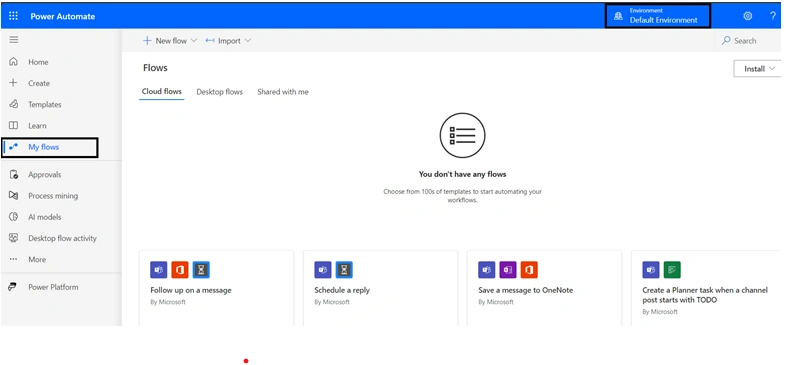The width and height of the screenshot is (786, 365).
Task: Open the Default Environment picker
Action: (x=657, y=16)
